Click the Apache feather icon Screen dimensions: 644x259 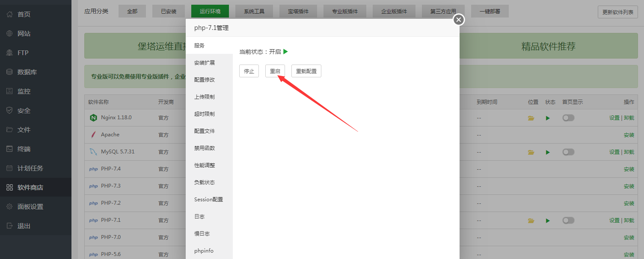[93, 135]
